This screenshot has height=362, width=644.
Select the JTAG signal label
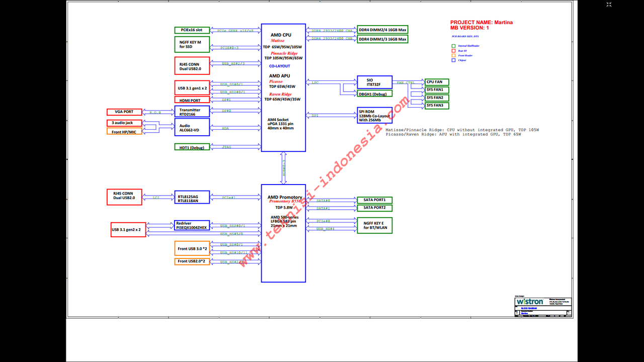coord(227,147)
